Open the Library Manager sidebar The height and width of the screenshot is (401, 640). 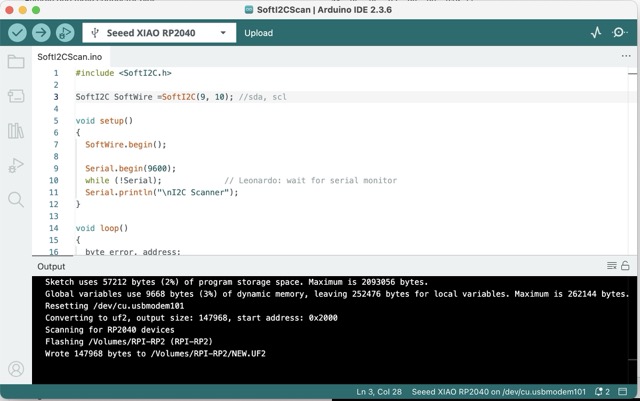point(16,130)
